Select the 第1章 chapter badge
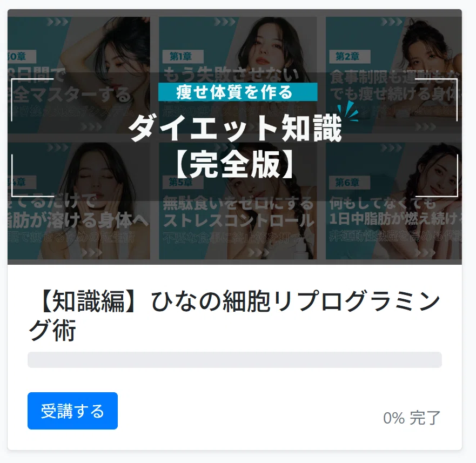Screen dimensions: 476x463 pos(181,56)
